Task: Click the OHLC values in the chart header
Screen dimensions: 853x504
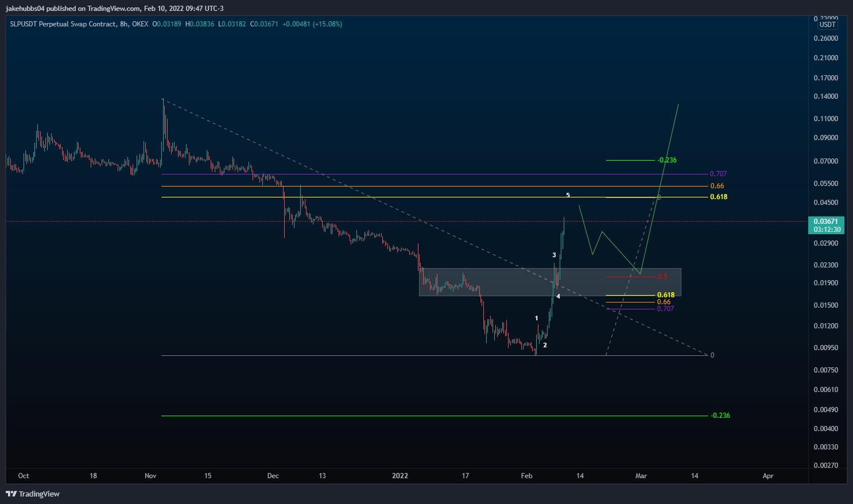Action: tap(247, 24)
